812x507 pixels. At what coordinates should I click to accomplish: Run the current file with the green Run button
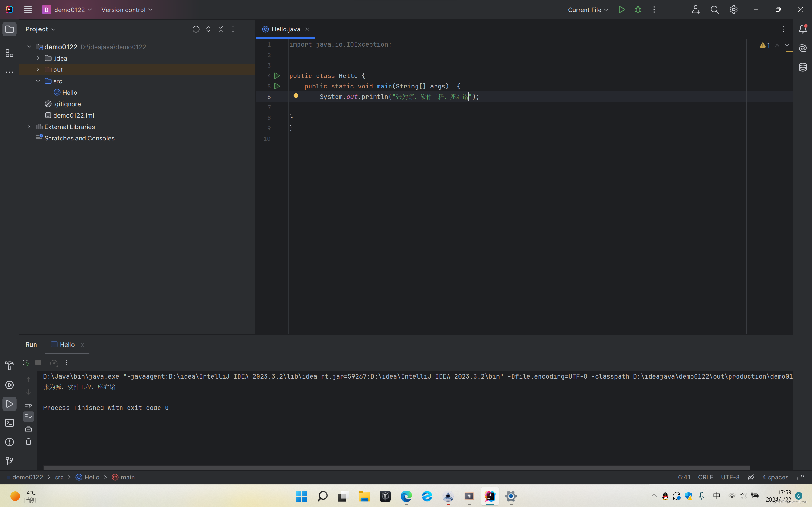tap(621, 10)
